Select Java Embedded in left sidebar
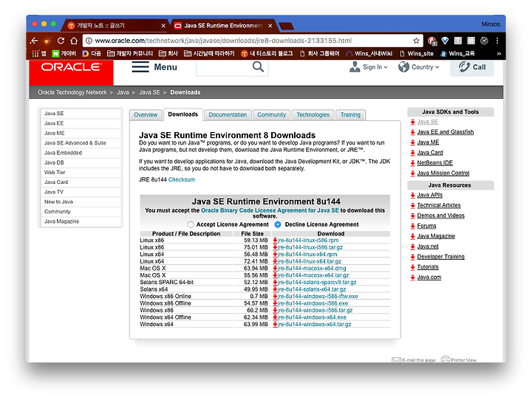Viewport: 532px width, 400px height. pyautogui.click(x=81, y=153)
